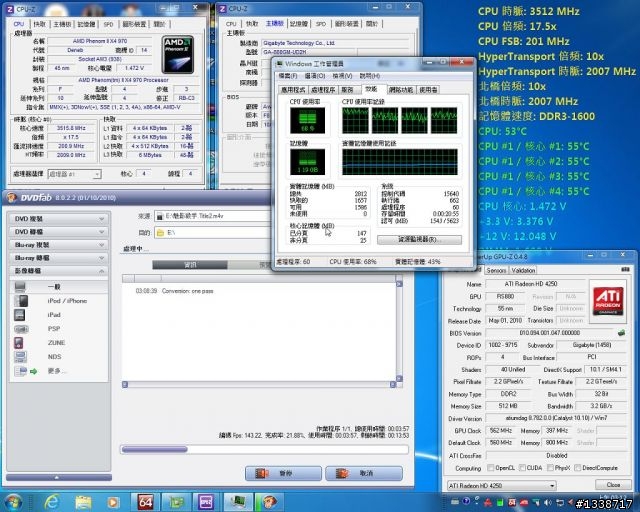Viewport: 640px width, 512px height.
Task: Pick the PSP device icon in DVDFab
Action: [21, 329]
